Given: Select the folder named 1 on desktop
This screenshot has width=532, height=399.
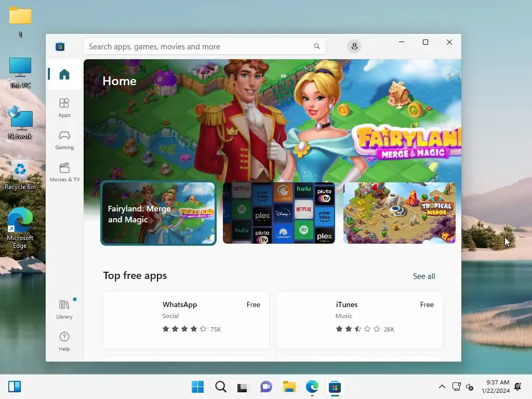Looking at the screenshot, I should (x=20, y=22).
